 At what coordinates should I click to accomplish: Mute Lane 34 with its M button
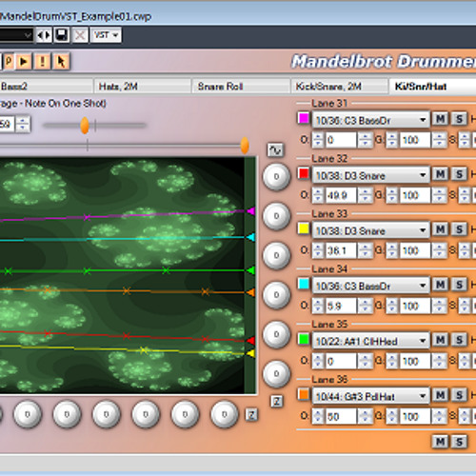[x=441, y=285]
